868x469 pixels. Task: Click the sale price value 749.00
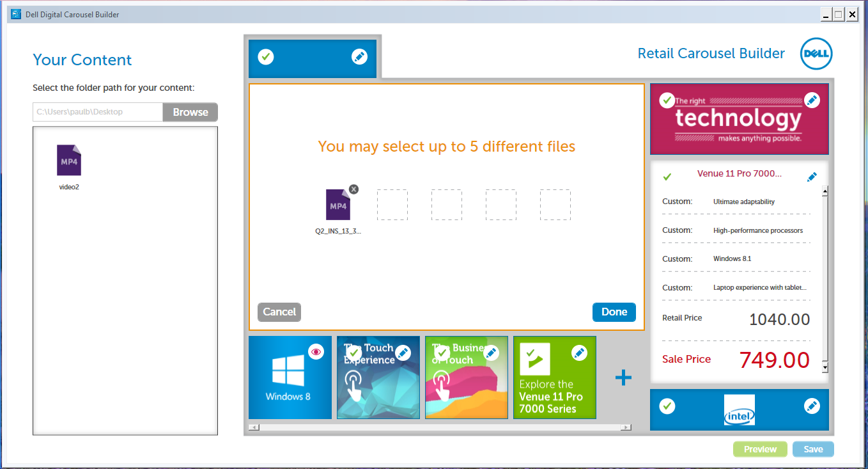[775, 360]
